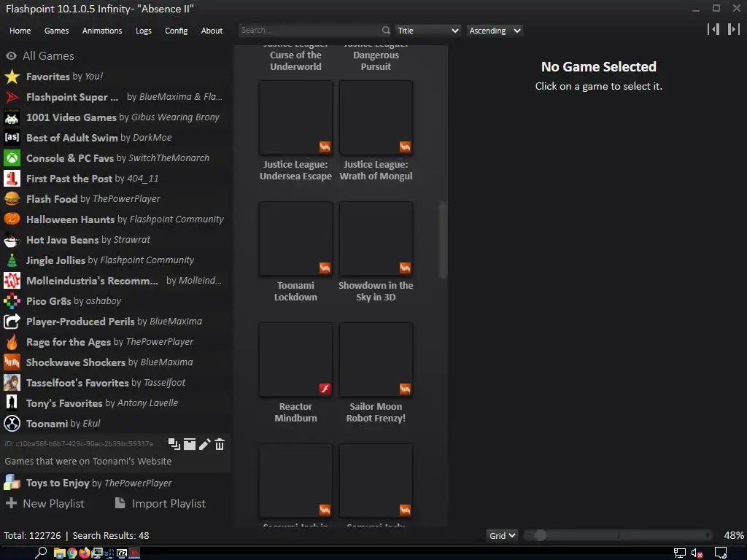The image size is (747, 560).
Task: Click the pumpkin icon for Halloween Haunts
Action: [12, 219]
